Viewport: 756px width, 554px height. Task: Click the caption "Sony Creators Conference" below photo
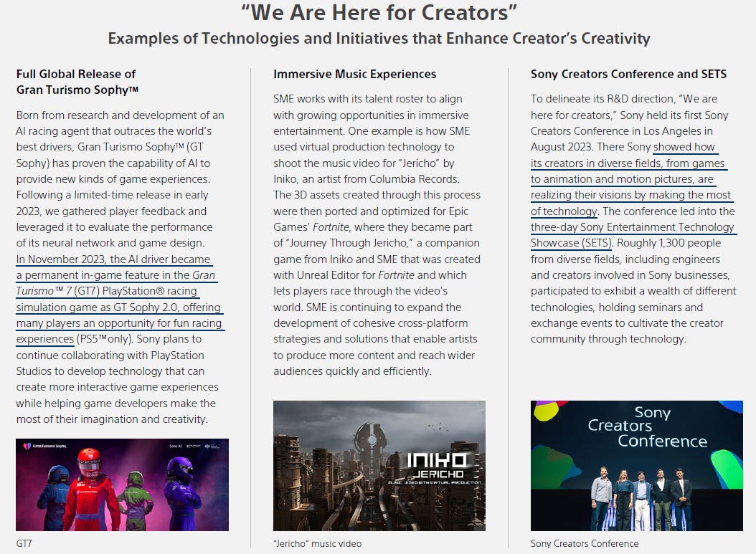(x=585, y=543)
